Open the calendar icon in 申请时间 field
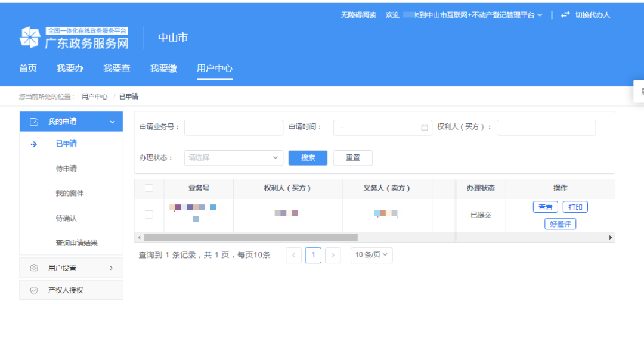 (424, 128)
